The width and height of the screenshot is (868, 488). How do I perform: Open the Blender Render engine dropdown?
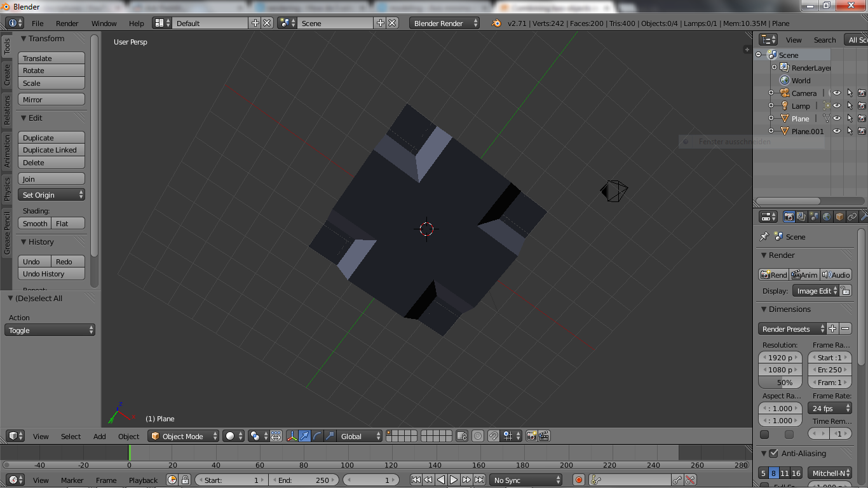click(x=445, y=23)
